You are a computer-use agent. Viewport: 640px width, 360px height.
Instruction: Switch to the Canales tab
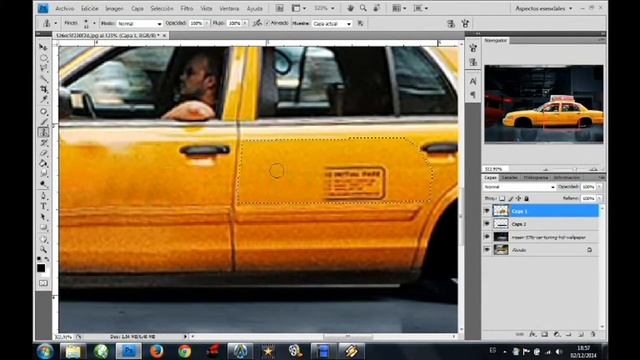tap(509, 178)
